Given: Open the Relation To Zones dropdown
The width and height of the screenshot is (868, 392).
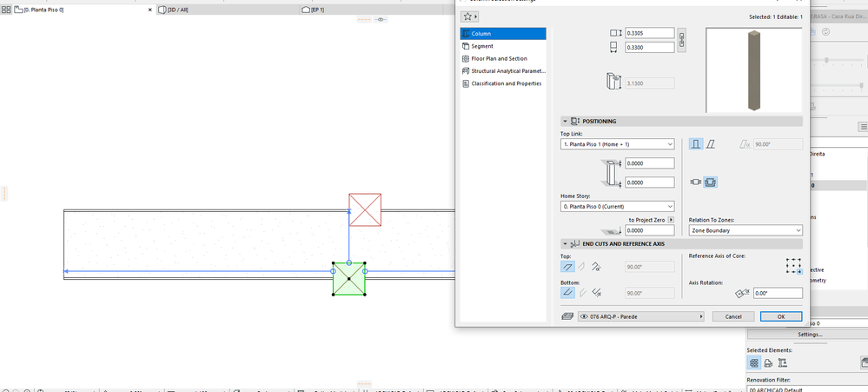Looking at the screenshot, I should 745,230.
